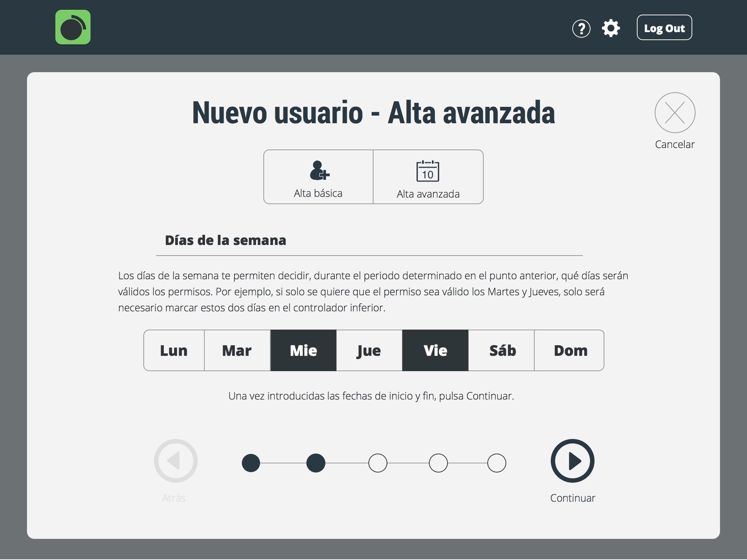This screenshot has width=747, height=560.
Task: Select Jue in days of the week
Action: click(369, 350)
